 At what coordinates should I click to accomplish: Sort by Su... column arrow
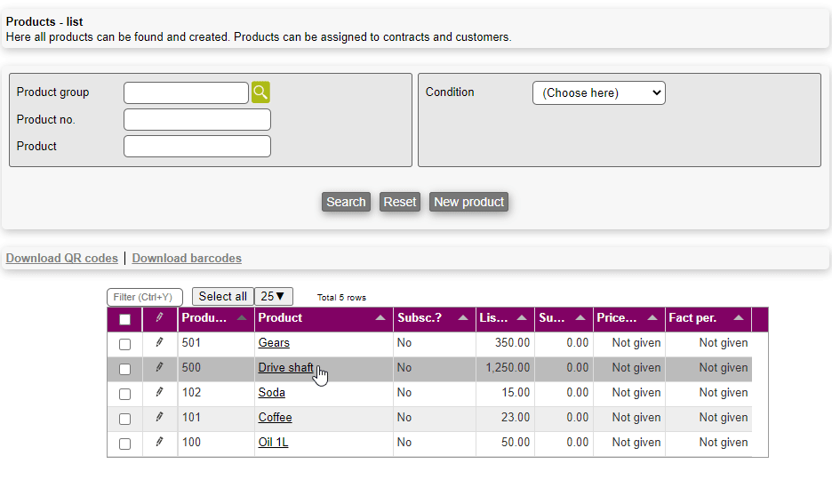click(x=580, y=318)
